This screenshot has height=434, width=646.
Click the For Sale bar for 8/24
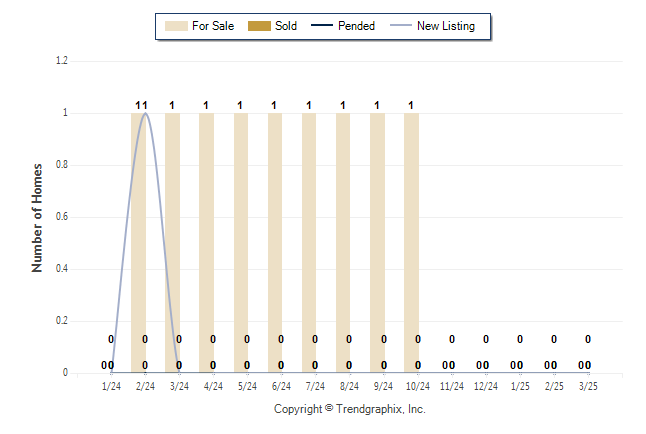click(343, 243)
